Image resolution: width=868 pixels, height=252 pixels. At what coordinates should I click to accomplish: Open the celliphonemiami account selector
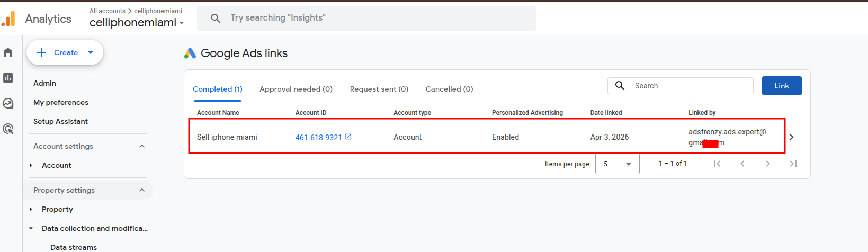pyautogui.click(x=137, y=22)
